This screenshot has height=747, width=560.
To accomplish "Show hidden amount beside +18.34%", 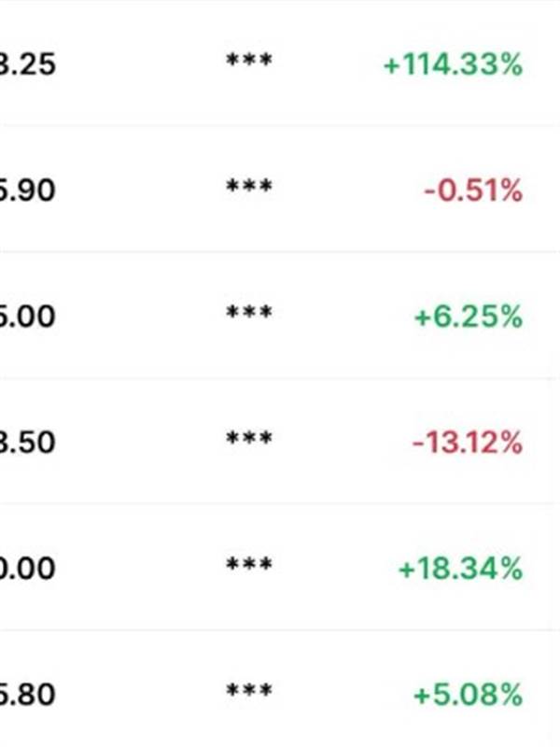I will click(x=249, y=564).
